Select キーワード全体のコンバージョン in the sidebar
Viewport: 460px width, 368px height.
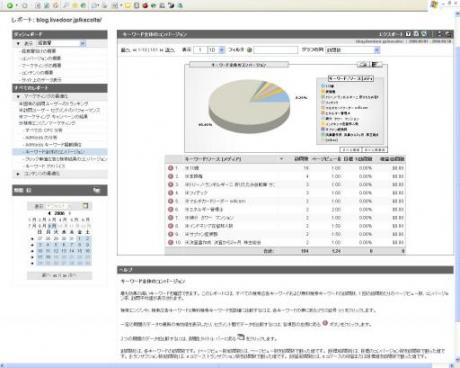tap(55, 152)
